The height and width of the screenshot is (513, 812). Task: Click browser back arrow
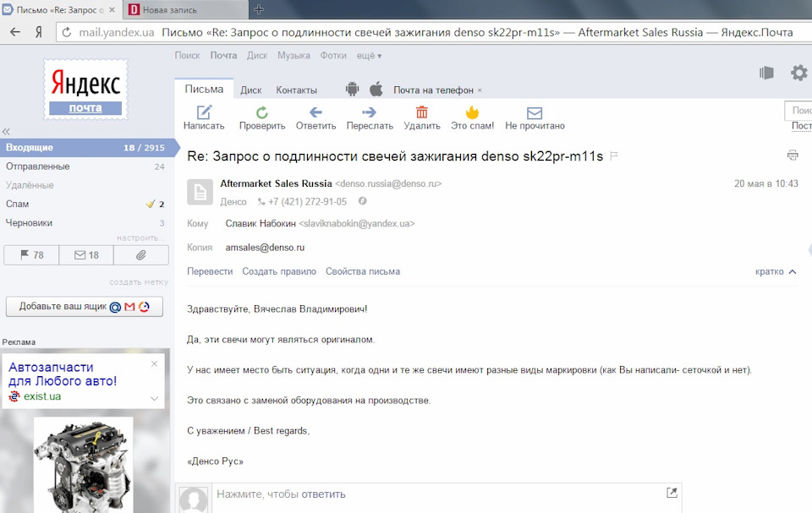[15, 32]
